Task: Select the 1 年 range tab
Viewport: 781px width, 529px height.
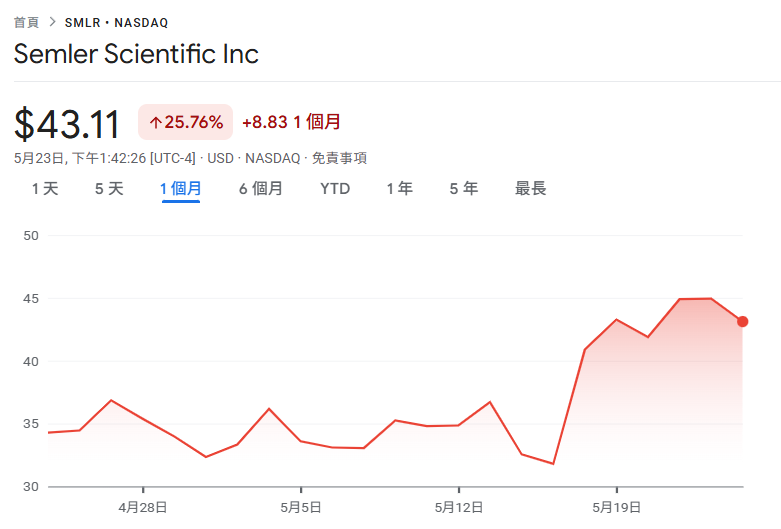Action: 399,188
